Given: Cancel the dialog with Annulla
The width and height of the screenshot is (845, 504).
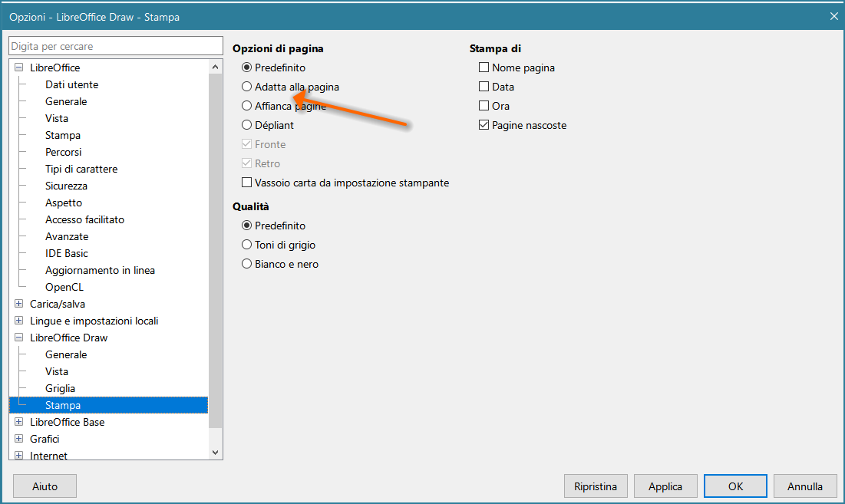Looking at the screenshot, I should 804,486.
